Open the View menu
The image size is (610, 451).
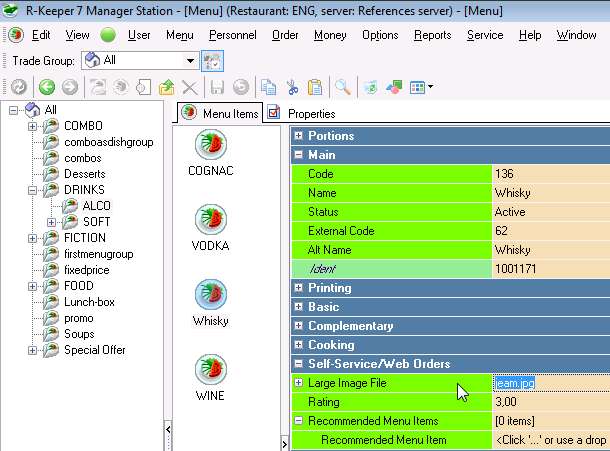click(77, 35)
